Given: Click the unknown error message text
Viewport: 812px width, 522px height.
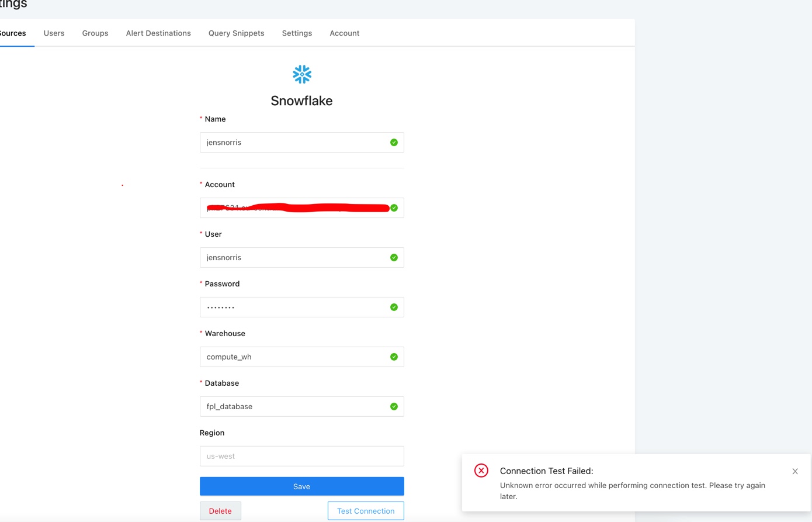Looking at the screenshot, I should tap(633, 491).
